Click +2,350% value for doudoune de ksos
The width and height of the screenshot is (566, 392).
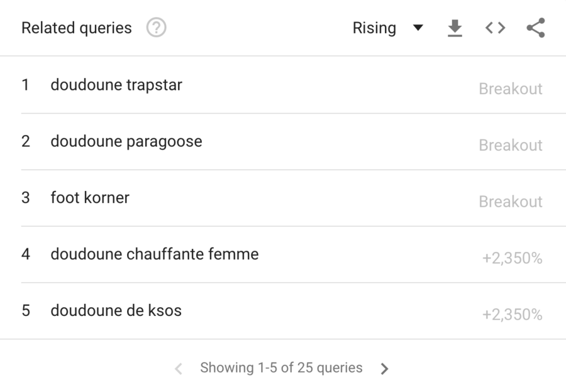point(512,315)
